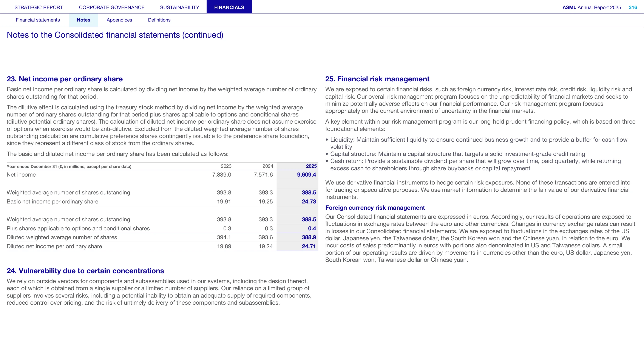Open the Definitions subsection
Image resolution: width=644 pixels, height=363 pixels.
point(159,20)
